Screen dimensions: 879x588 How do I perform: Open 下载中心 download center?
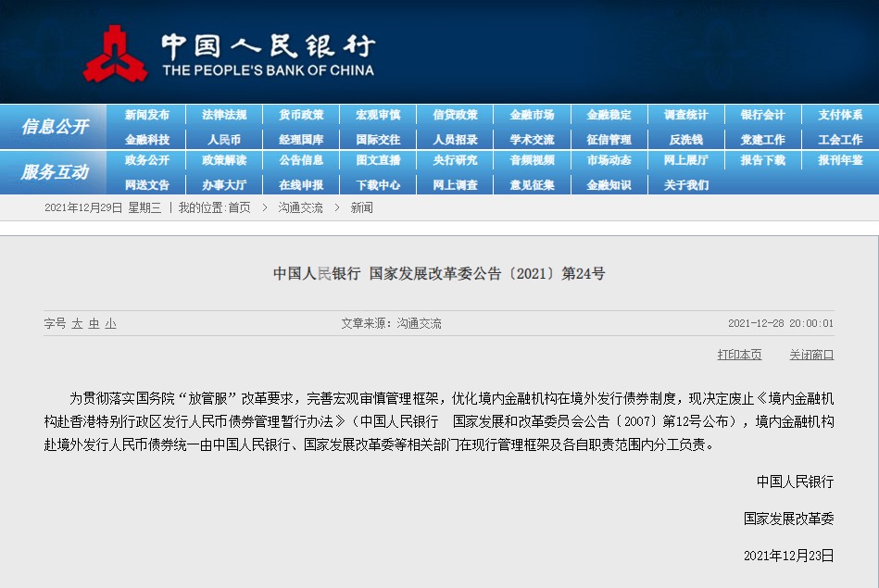tap(379, 185)
